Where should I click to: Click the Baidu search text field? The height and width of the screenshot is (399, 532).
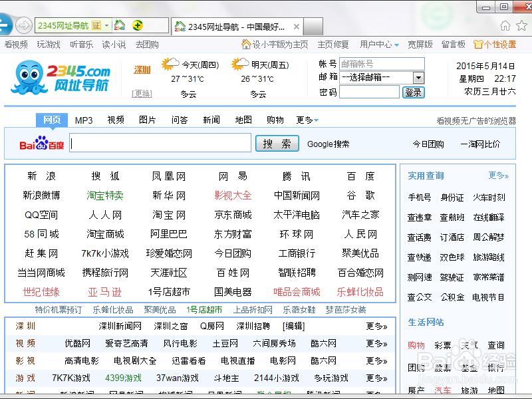coord(160,143)
